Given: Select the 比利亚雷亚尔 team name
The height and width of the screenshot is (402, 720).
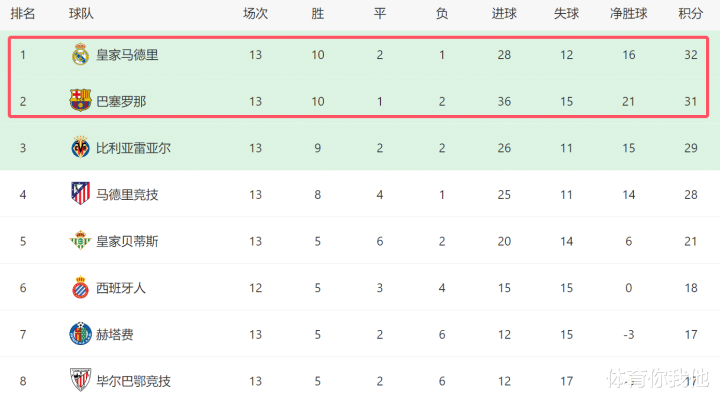Looking at the screenshot, I should tap(133, 148).
